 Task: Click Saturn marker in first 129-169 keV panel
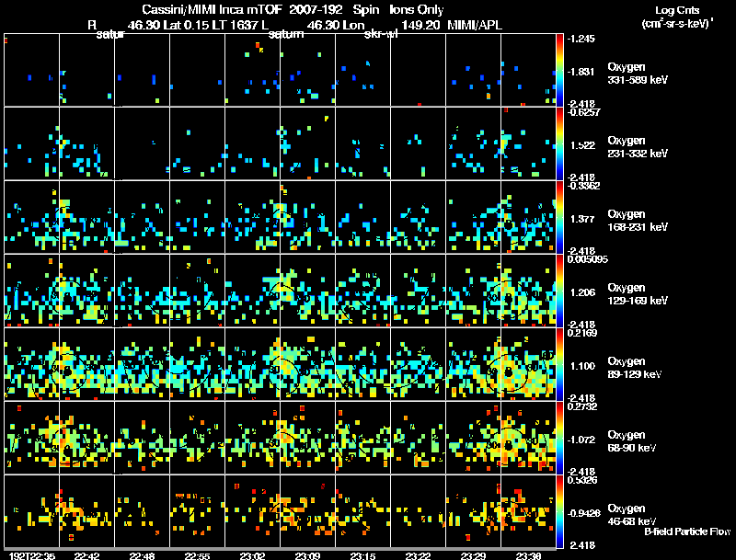pyautogui.click(x=67, y=298)
